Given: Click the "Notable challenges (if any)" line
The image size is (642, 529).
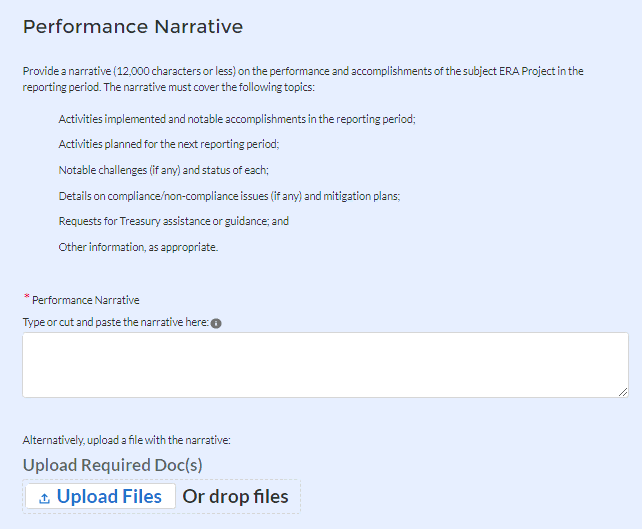Looking at the screenshot, I should click(164, 170).
